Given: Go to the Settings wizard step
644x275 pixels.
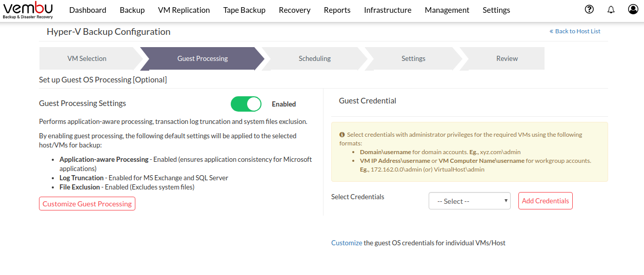Looking at the screenshot, I should pyautogui.click(x=413, y=58).
